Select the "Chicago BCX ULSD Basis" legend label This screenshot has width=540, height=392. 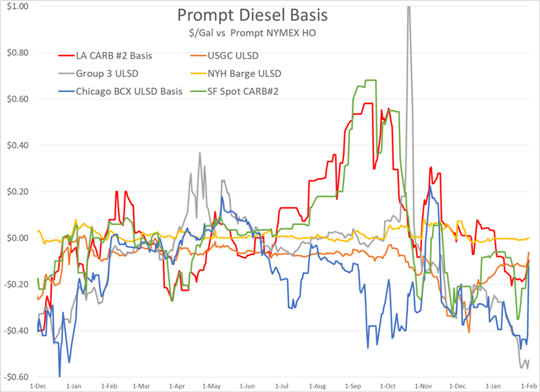(129, 91)
